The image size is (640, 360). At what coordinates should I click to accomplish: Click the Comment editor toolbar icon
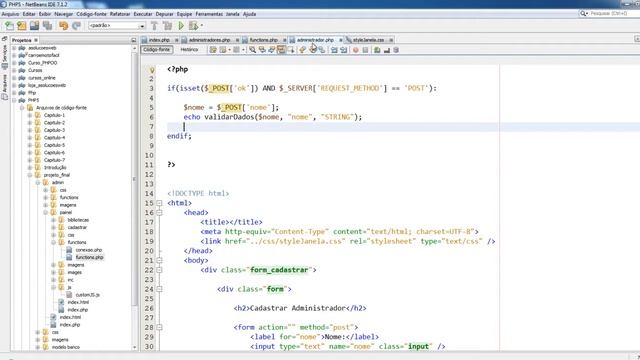click(377, 50)
